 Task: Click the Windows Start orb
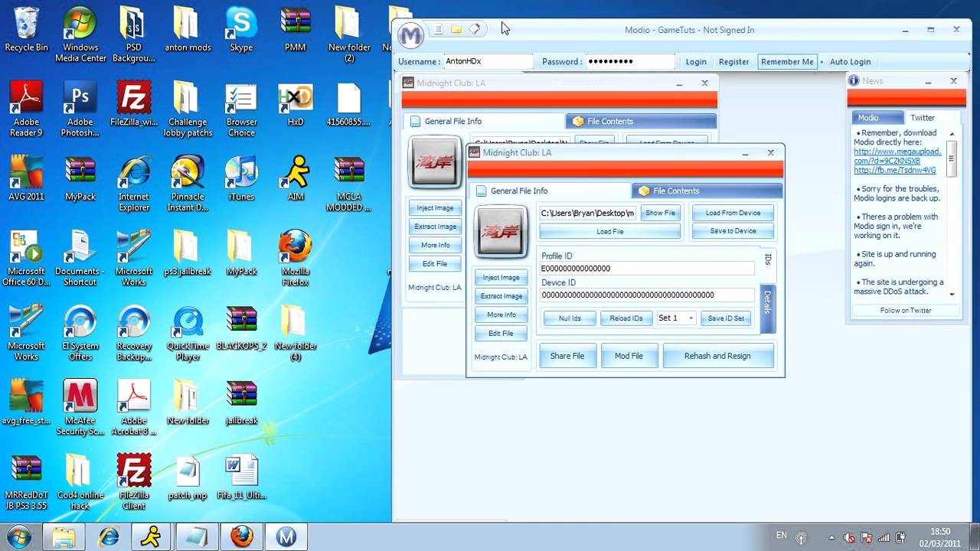(x=18, y=536)
